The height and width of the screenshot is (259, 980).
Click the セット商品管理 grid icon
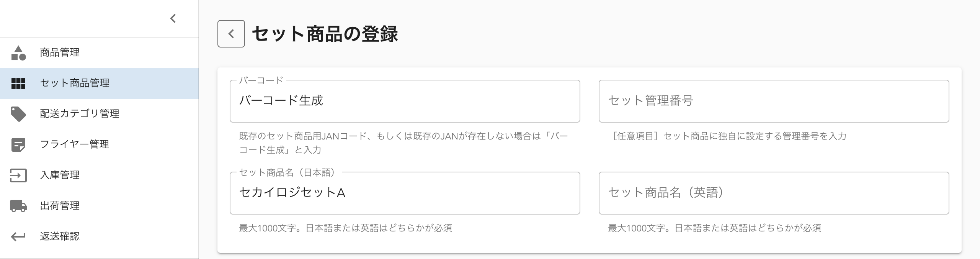pos(18,84)
